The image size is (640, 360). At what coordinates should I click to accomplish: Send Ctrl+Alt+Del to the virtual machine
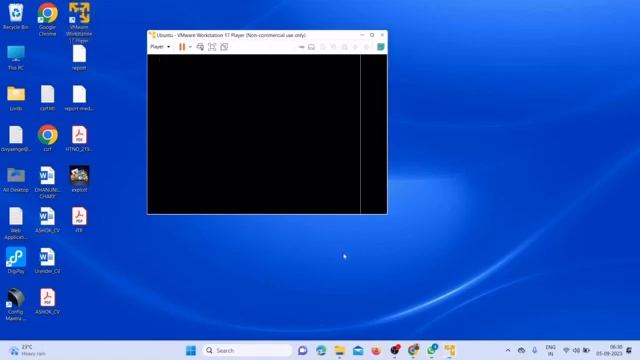pyautogui.click(x=200, y=47)
